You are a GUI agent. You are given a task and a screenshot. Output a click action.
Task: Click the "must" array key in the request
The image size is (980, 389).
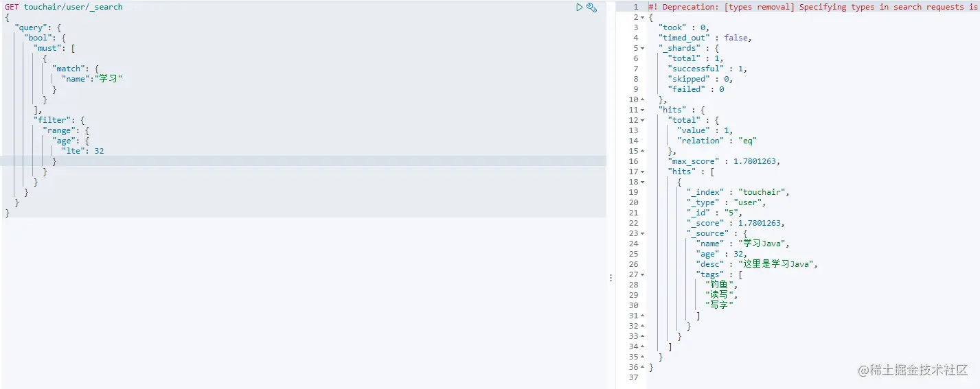[48, 48]
